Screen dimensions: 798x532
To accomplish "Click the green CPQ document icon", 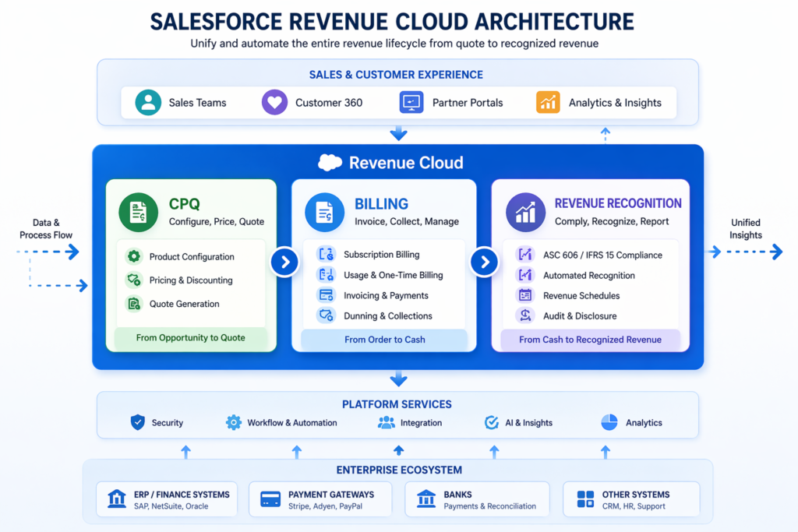I will pos(139,212).
